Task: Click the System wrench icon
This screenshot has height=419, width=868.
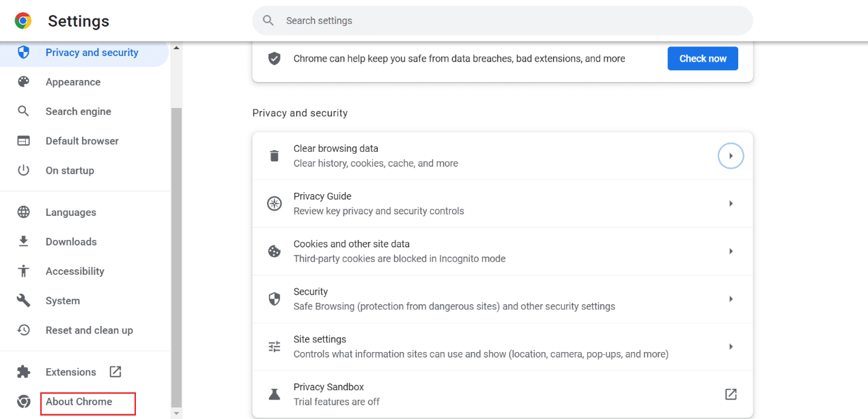Action: coord(23,301)
